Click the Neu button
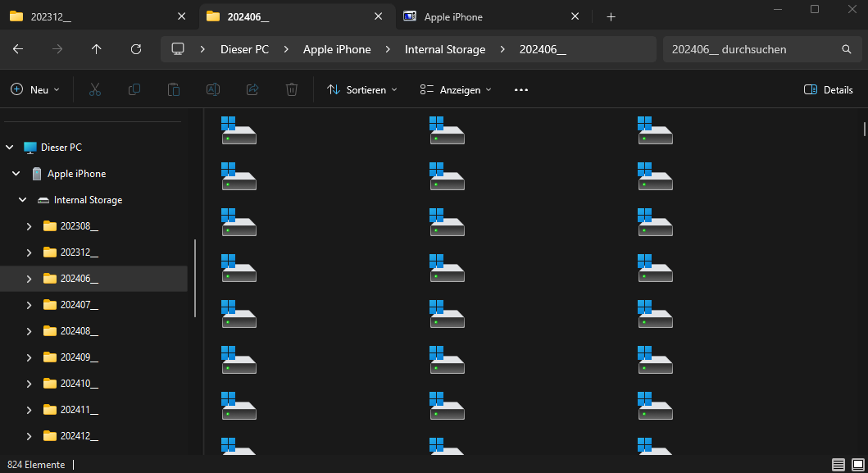 pyautogui.click(x=35, y=89)
